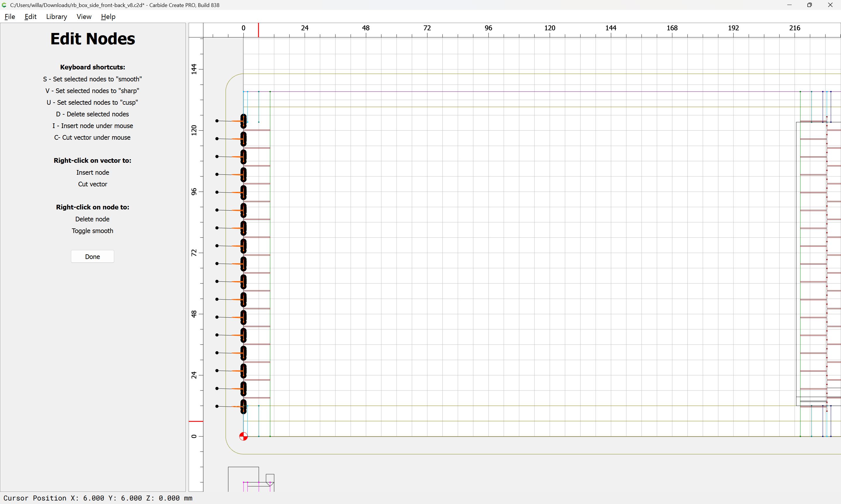Click the red-white origin marker on canvas
The width and height of the screenshot is (841, 504).
click(244, 436)
